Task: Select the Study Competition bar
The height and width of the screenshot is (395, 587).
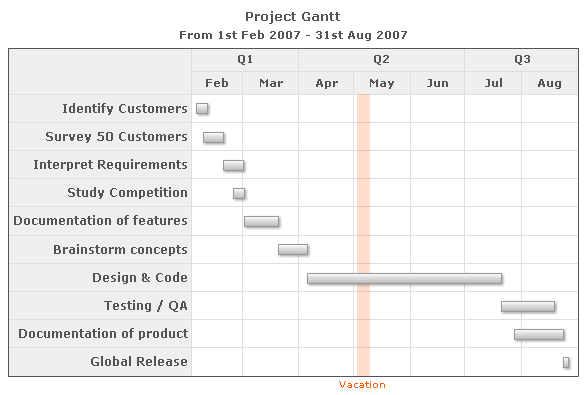Action: [239, 194]
